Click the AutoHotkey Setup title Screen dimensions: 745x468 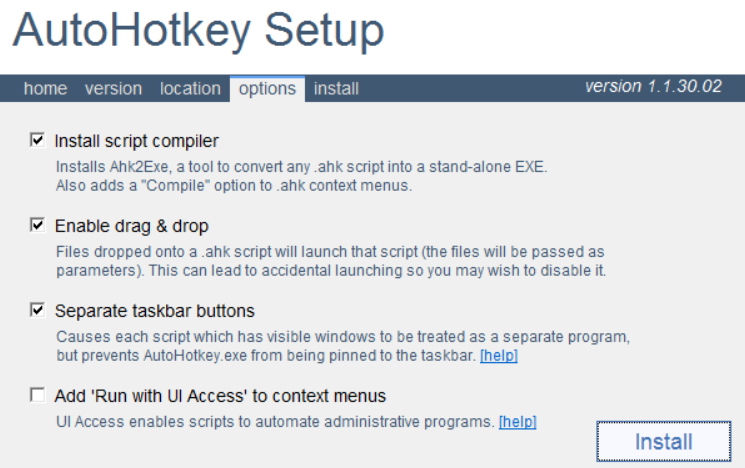point(198,31)
